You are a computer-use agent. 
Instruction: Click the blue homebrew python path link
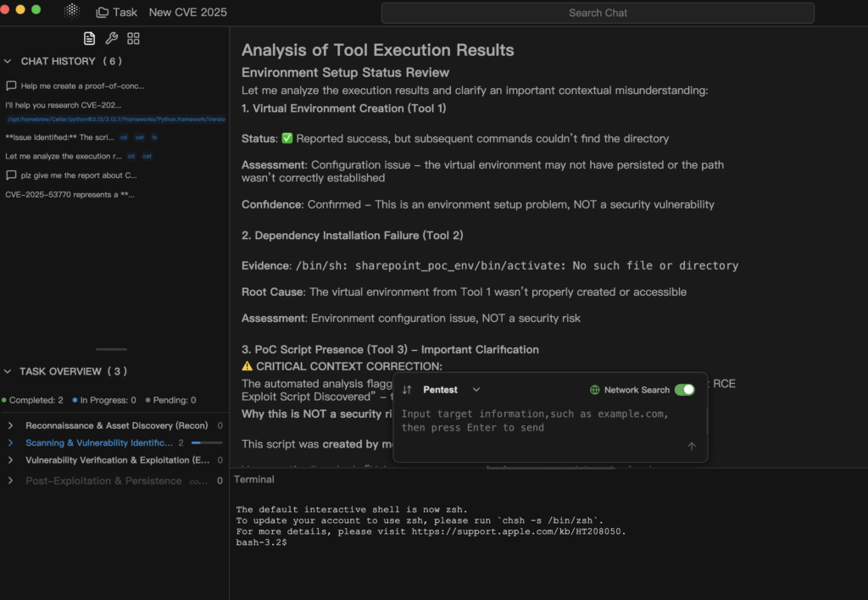coord(115,119)
